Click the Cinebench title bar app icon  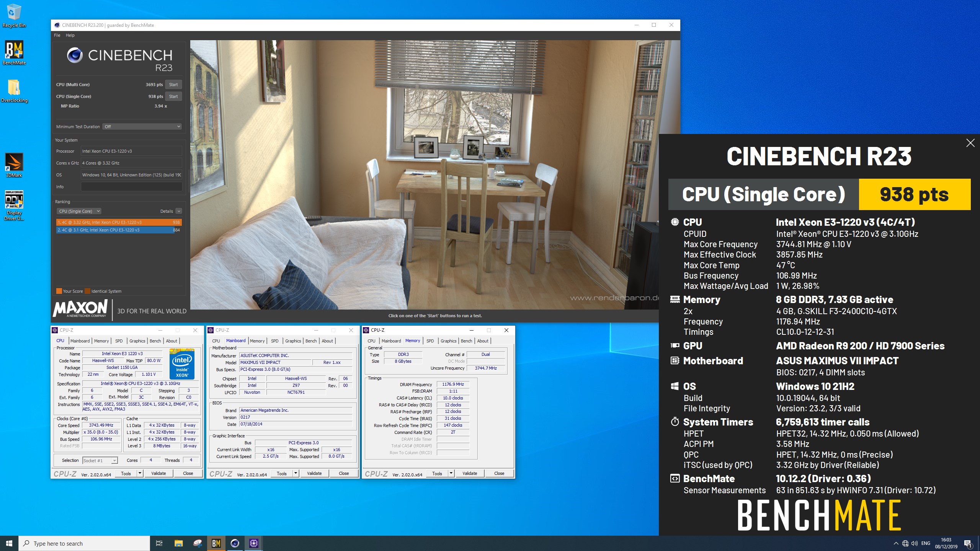[57, 25]
